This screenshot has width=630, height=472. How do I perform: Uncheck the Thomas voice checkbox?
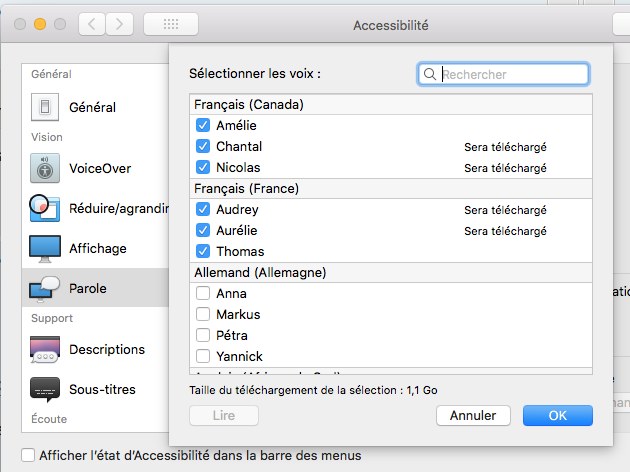[x=203, y=251]
